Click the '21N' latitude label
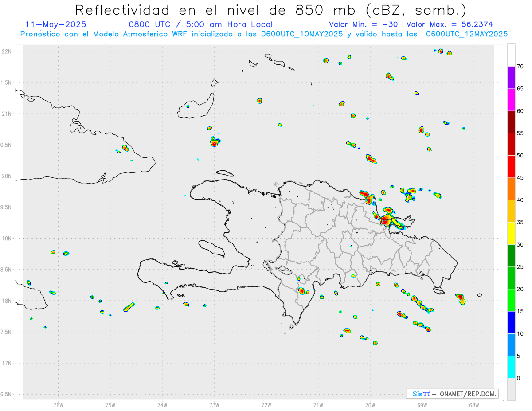The height and width of the screenshot is (411, 532). [x=8, y=114]
